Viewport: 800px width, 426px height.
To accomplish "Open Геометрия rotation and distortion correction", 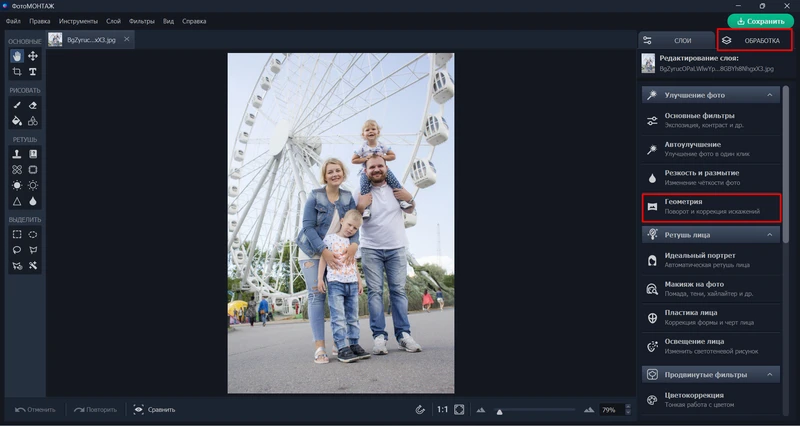I will 711,207.
